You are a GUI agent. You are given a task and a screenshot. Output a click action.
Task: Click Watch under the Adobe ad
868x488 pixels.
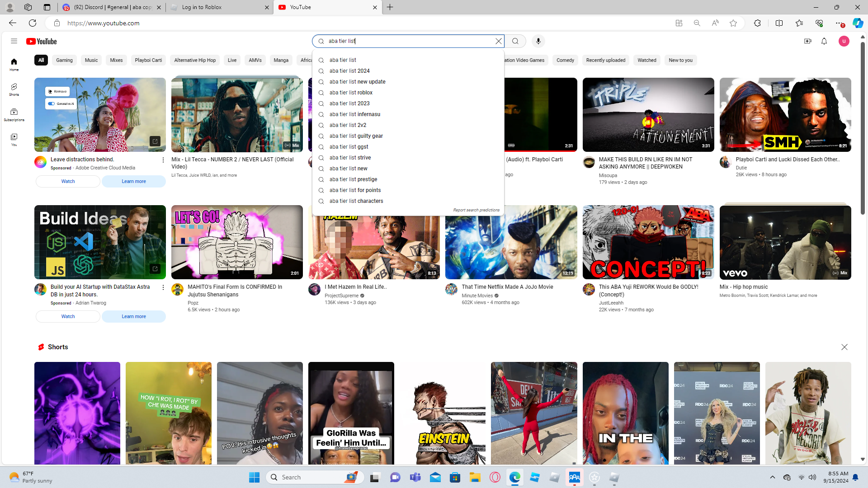68,181
